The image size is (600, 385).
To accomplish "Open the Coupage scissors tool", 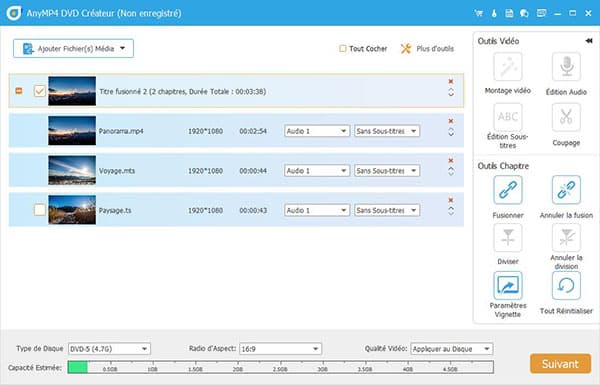I will (x=566, y=117).
